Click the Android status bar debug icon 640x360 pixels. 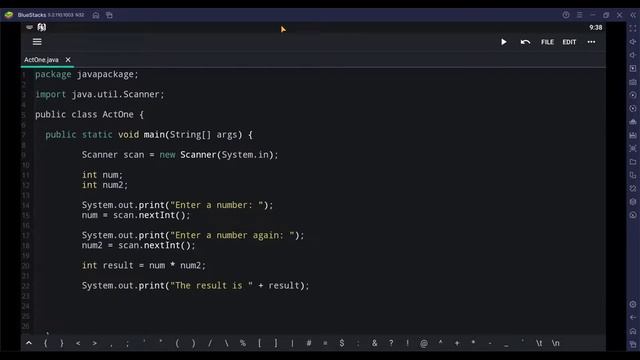coord(42,27)
